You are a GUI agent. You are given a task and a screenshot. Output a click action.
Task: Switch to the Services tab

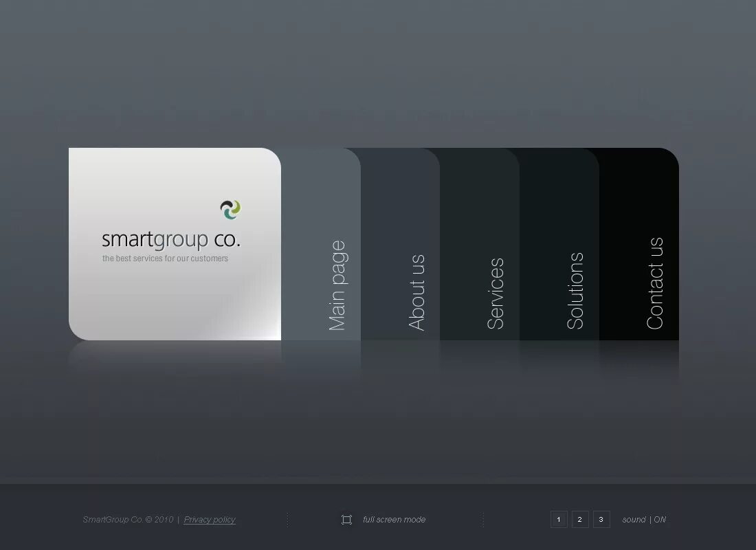(480, 244)
